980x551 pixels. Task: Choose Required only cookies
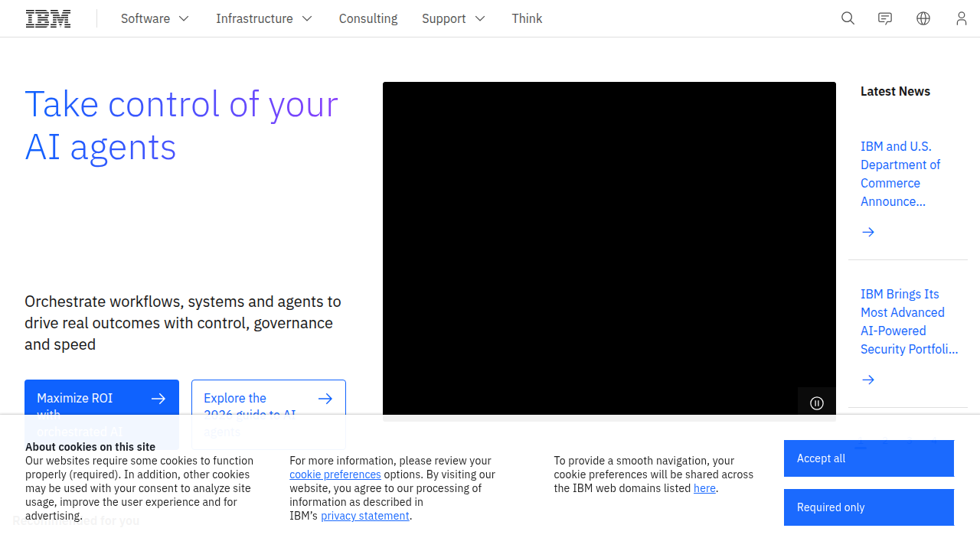pos(869,507)
